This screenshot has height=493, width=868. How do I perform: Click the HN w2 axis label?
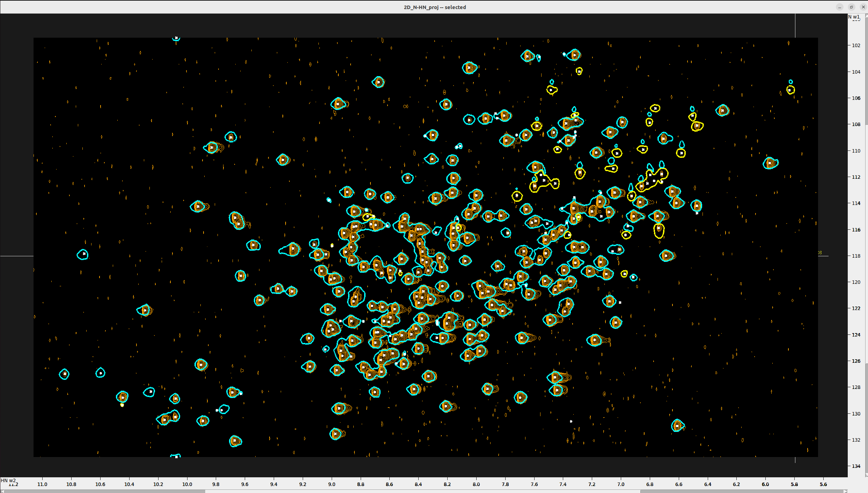[8, 480]
